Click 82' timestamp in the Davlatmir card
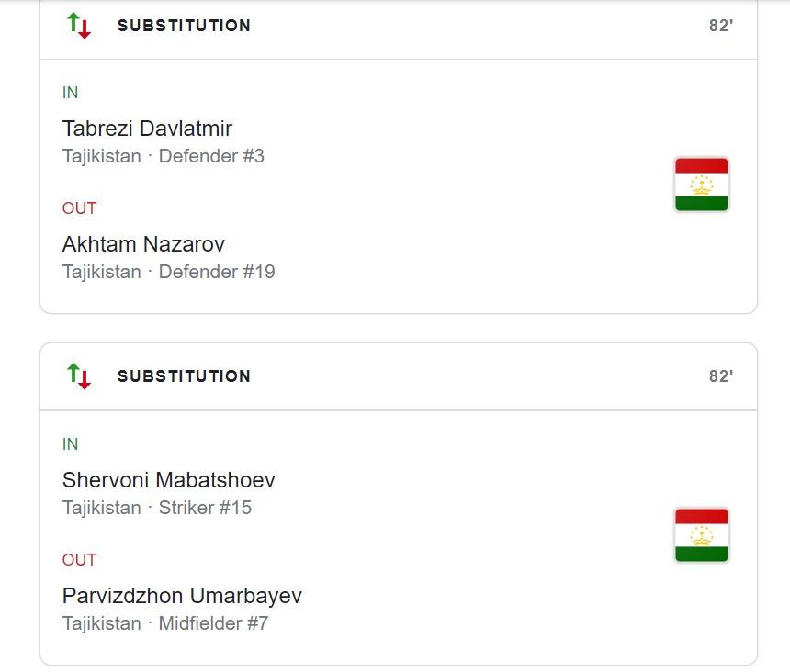This screenshot has height=672, width=790. (x=721, y=26)
